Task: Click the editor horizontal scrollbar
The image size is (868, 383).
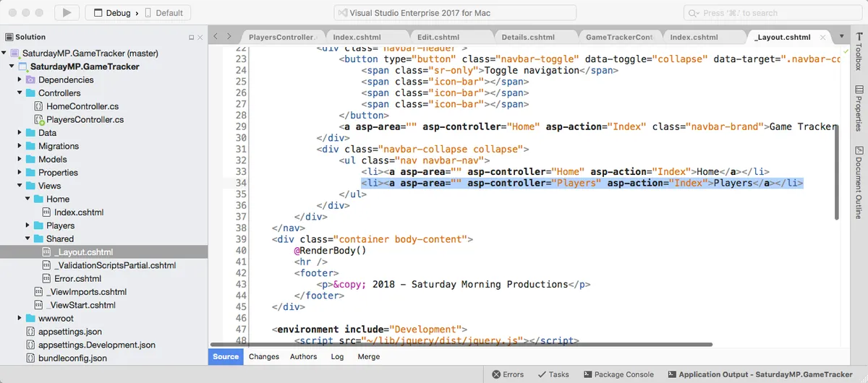Action: point(461,345)
